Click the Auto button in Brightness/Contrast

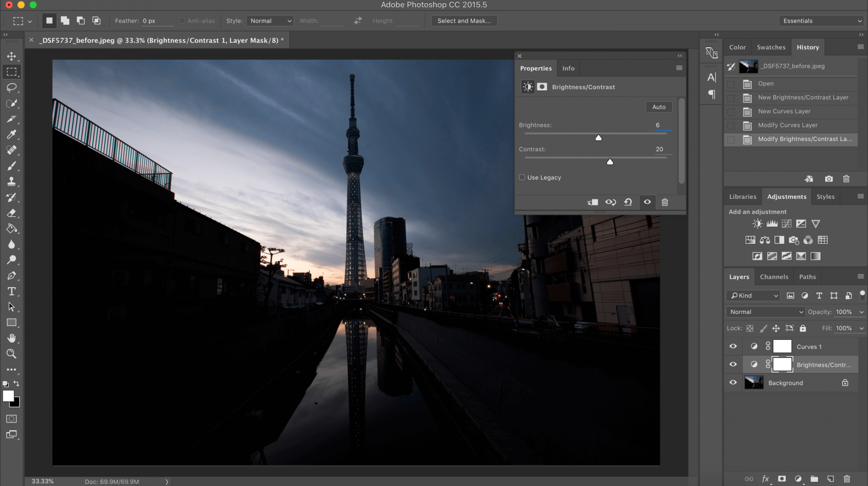pyautogui.click(x=658, y=107)
